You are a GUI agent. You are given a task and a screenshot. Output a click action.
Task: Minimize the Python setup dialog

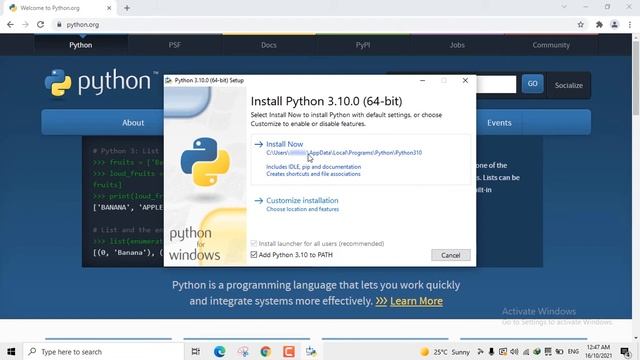click(x=422, y=80)
